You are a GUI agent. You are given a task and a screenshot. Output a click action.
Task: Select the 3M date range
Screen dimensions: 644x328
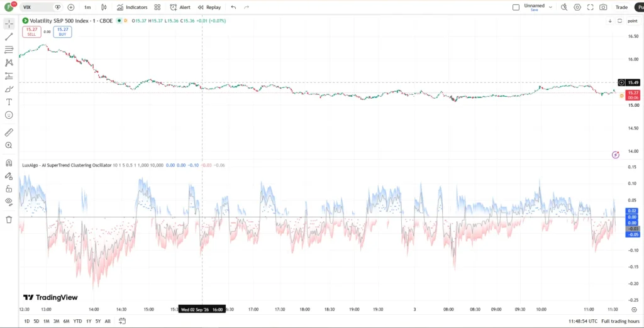click(x=56, y=321)
